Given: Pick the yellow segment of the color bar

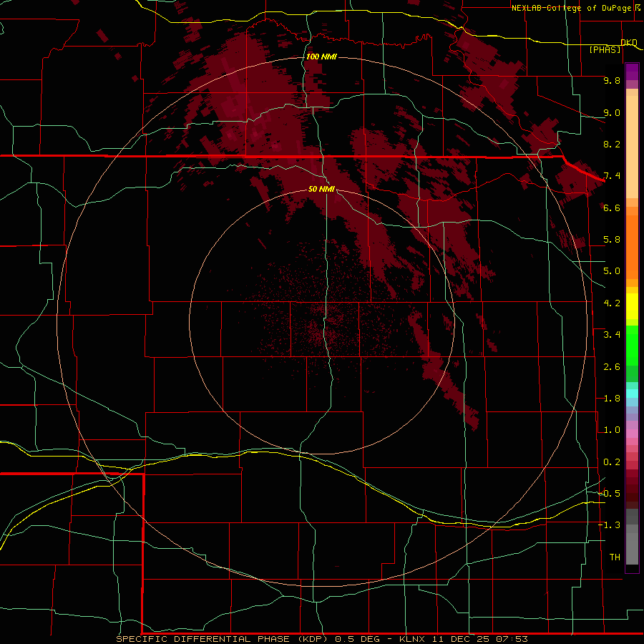Looking at the screenshot, I should [x=632, y=306].
